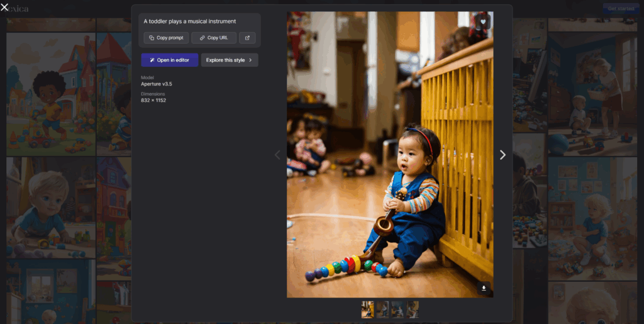Image resolution: width=644 pixels, height=324 pixels.
Task: Like the image with heart icon
Action: pos(483,22)
